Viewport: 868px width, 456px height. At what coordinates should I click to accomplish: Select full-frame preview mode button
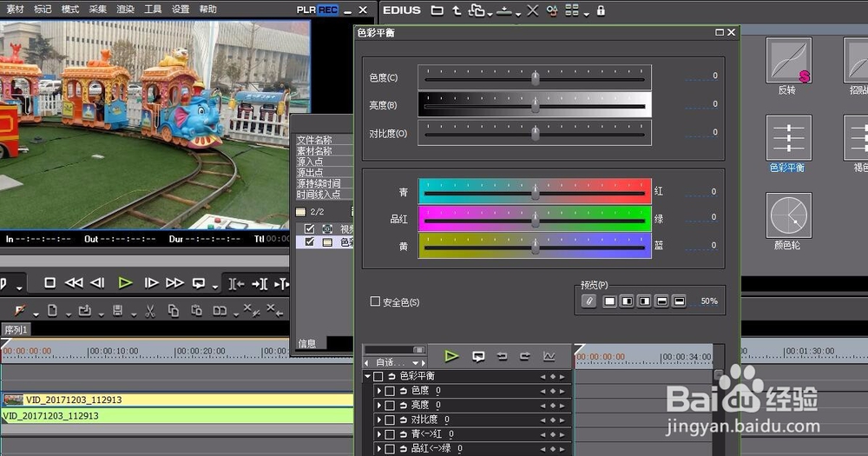point(609,301)
